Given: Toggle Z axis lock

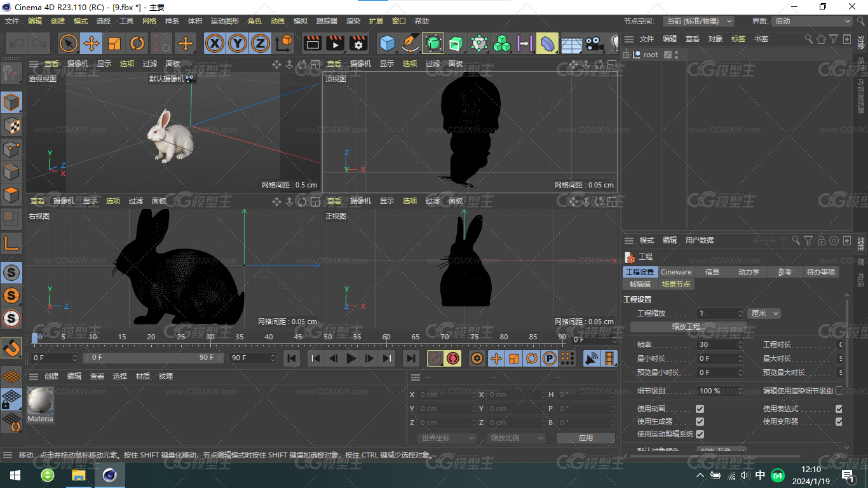Looking at the screenshot, I should click(260, 43).
